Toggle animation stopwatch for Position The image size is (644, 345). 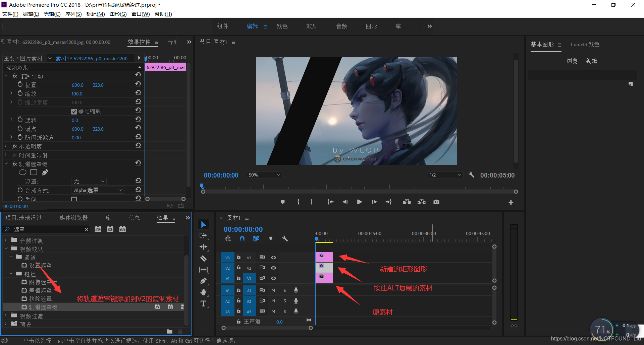click(20, 84)
